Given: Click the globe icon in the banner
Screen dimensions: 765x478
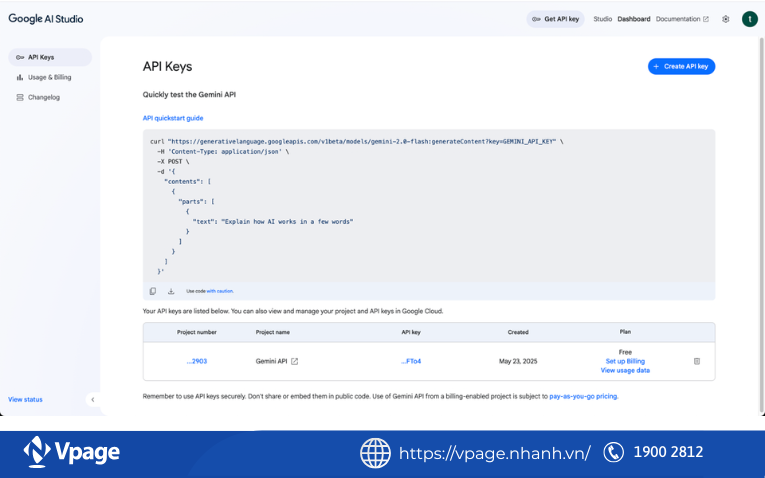Looking at the screenshot, I should tap(375, 453).
